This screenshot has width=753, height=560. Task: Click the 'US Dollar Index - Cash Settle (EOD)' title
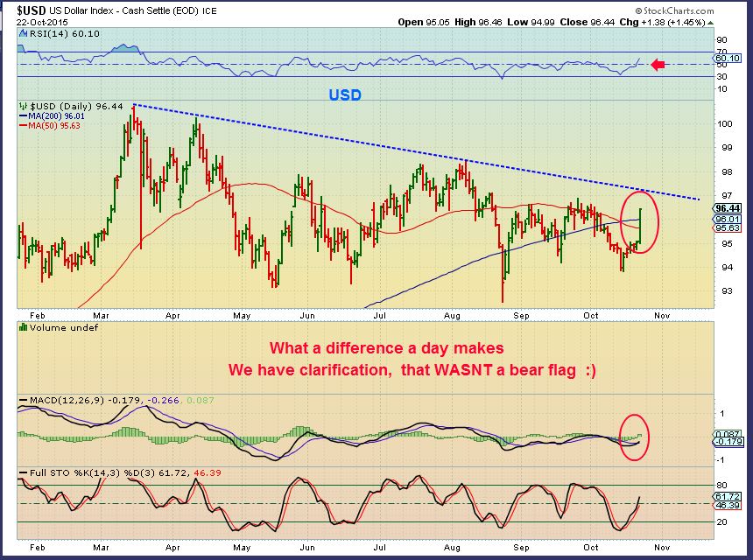pos(123,10)
